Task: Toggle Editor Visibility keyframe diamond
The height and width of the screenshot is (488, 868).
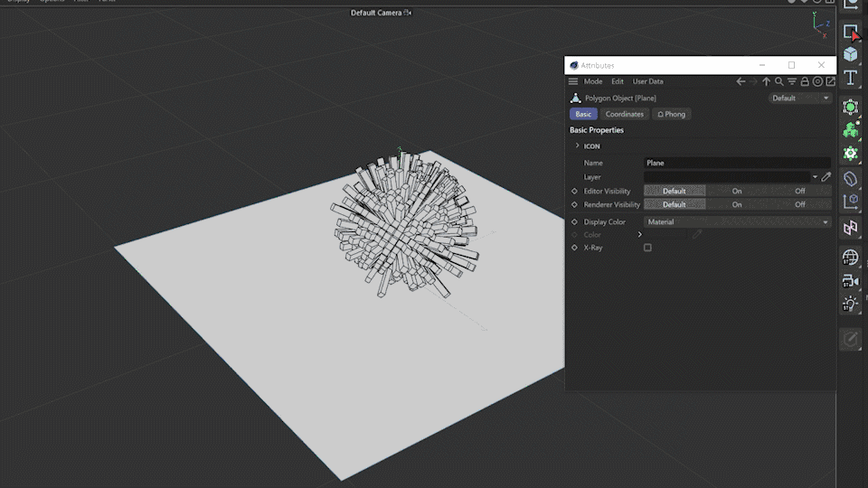Action: 574,191
